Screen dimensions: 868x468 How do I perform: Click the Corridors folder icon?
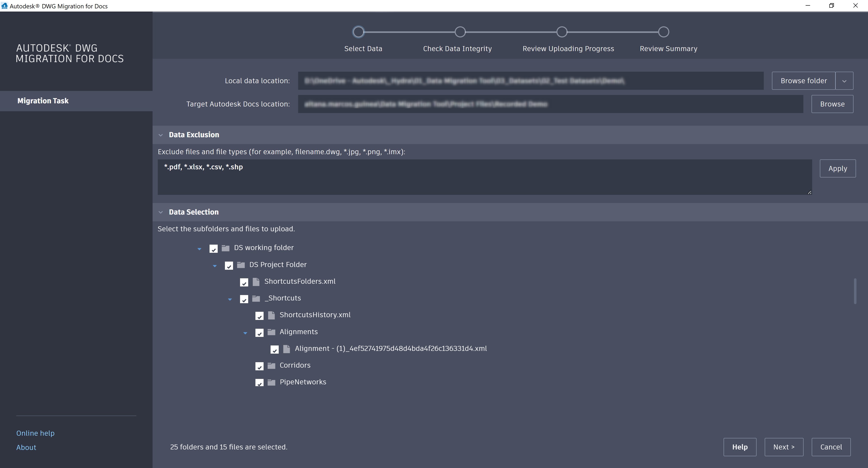271,366
